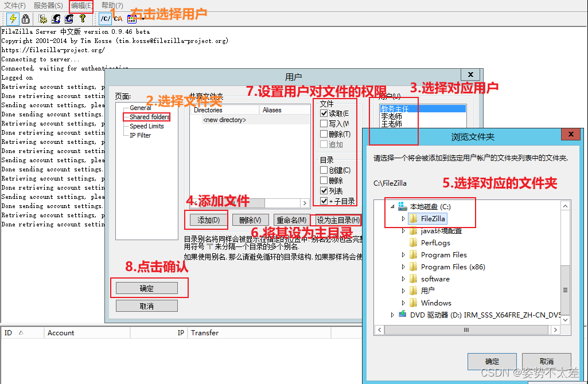Select user 王老师 in the user list
The width and height of the screenshot is (588, 384).
click(x=391, y=124)
